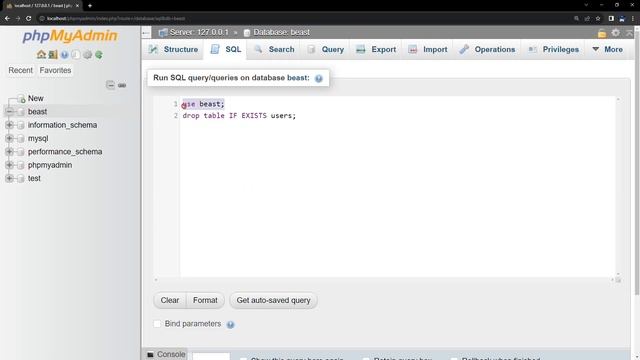Click the server icon in breadcrumb
The width and height of the screenshot is (640, 360).
coord(163,32)
